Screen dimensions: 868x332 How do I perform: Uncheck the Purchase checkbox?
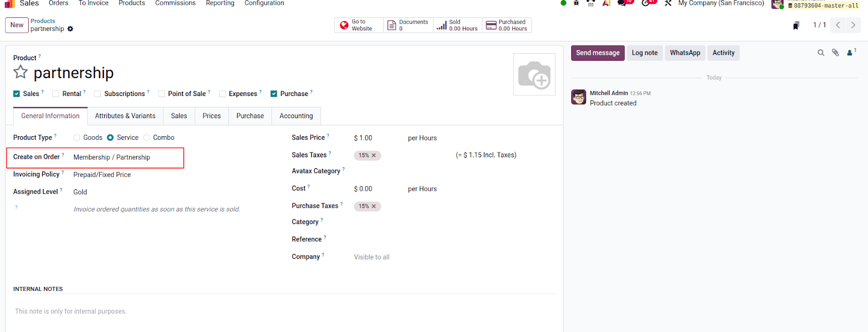click(274, 94)
